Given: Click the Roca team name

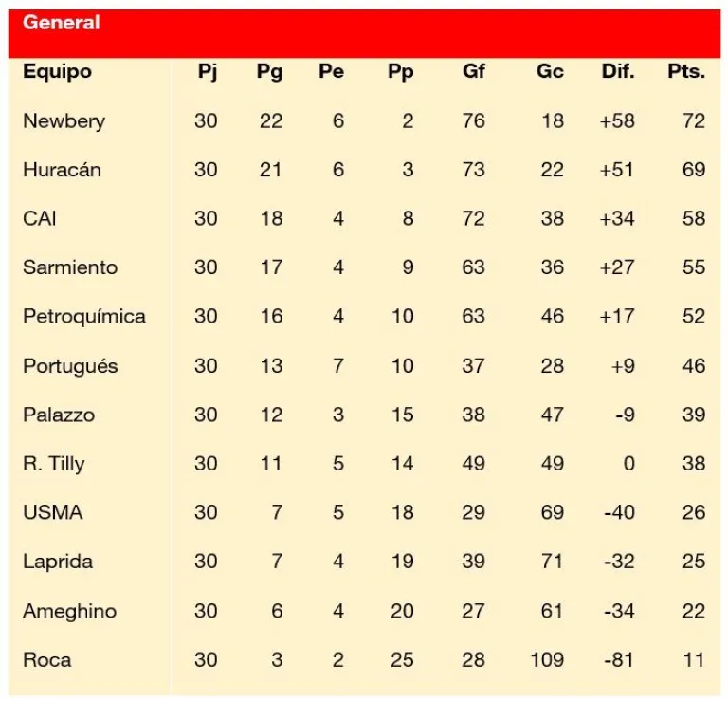Looking at the screenshot, I should pyautogui.click(x=46, y=659).
